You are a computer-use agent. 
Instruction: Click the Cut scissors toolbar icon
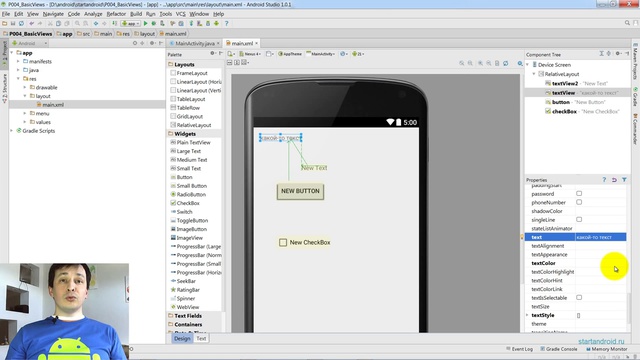pyautogui.click(x=50, y=24)
